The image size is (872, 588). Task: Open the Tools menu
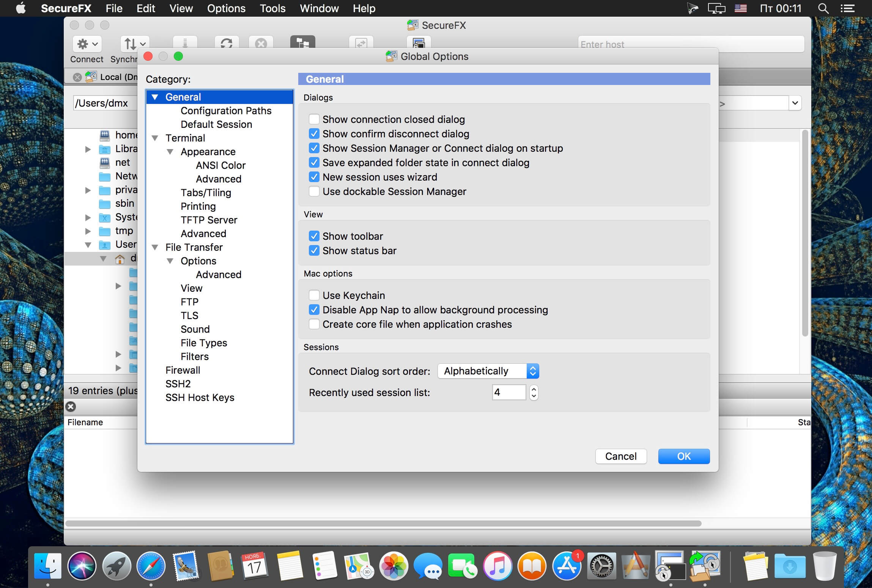272,8
